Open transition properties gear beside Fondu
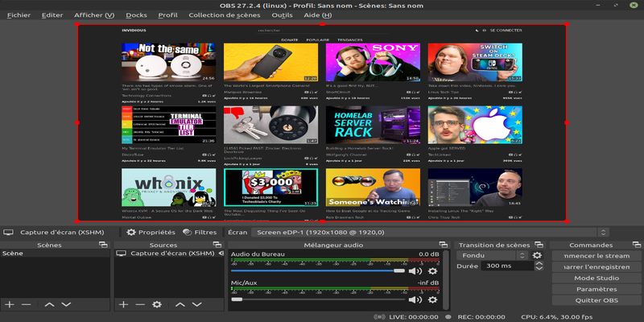 (x=537, y=255)
